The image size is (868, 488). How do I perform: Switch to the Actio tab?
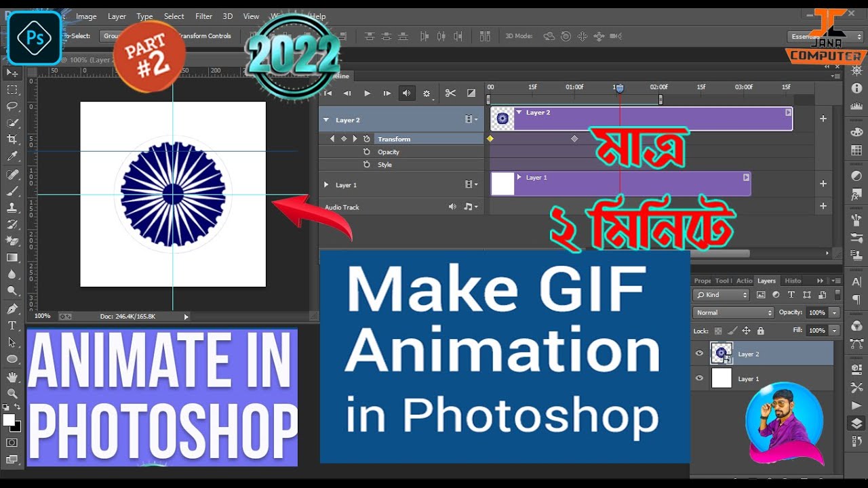(744, 281)
